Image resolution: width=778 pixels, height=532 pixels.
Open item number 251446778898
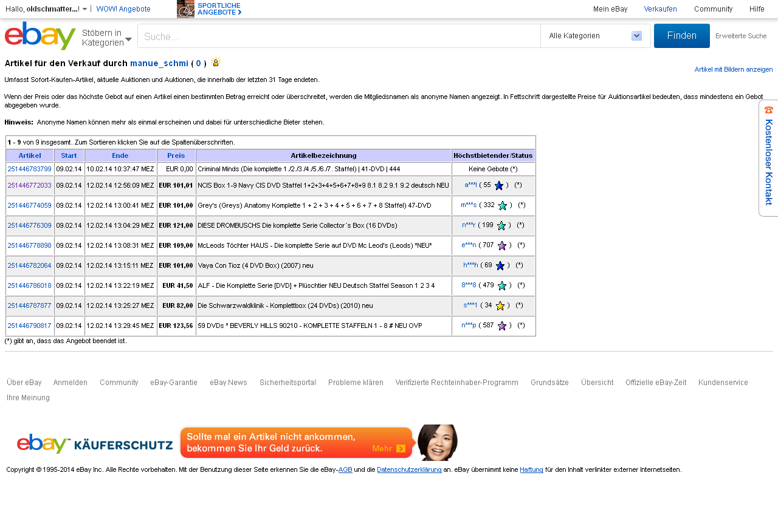[30, 245]
